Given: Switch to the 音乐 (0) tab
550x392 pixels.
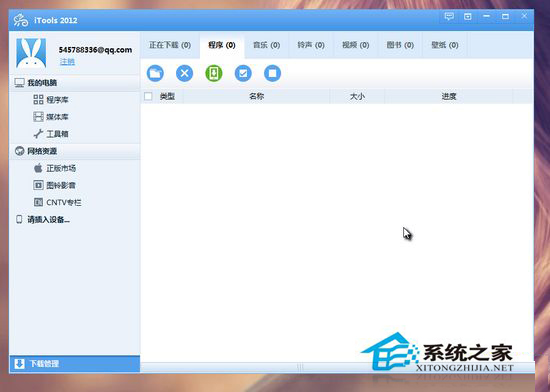Looking at the screenshot, I should pyautogui.click(x=267, y=45).
